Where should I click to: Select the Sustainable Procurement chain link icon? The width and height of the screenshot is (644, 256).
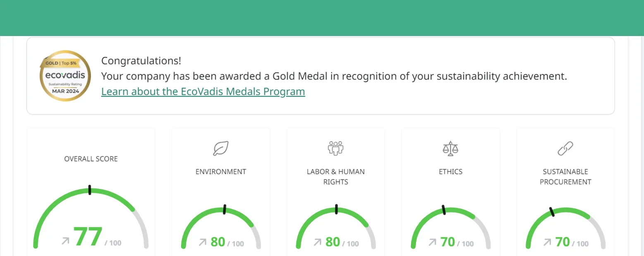click(x=565, y=148)
